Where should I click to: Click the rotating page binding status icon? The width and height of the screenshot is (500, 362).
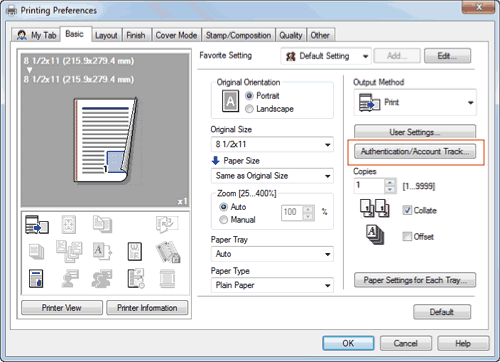click(167, 224)
